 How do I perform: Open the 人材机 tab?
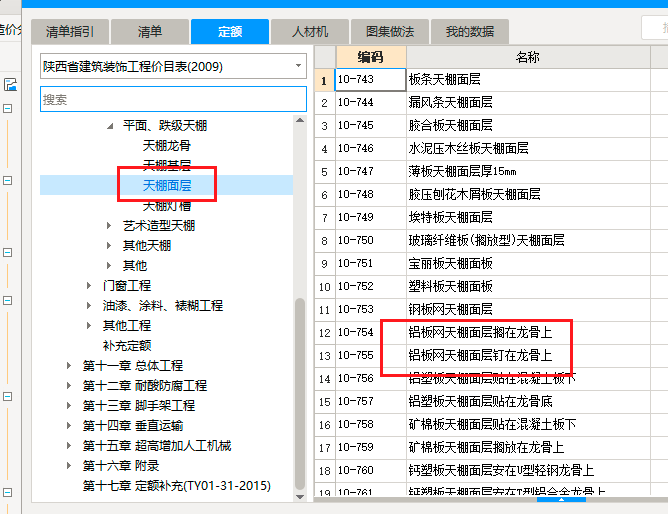point(310,32)
